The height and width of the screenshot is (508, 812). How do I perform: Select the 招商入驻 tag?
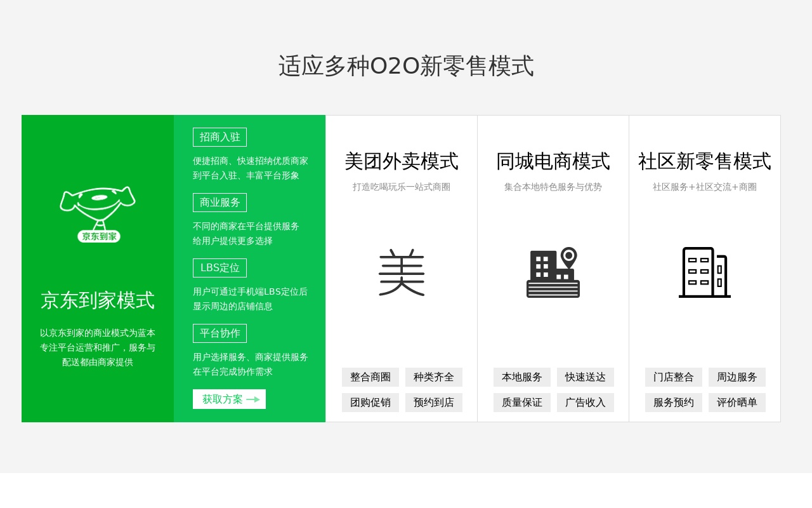point(219,137)
